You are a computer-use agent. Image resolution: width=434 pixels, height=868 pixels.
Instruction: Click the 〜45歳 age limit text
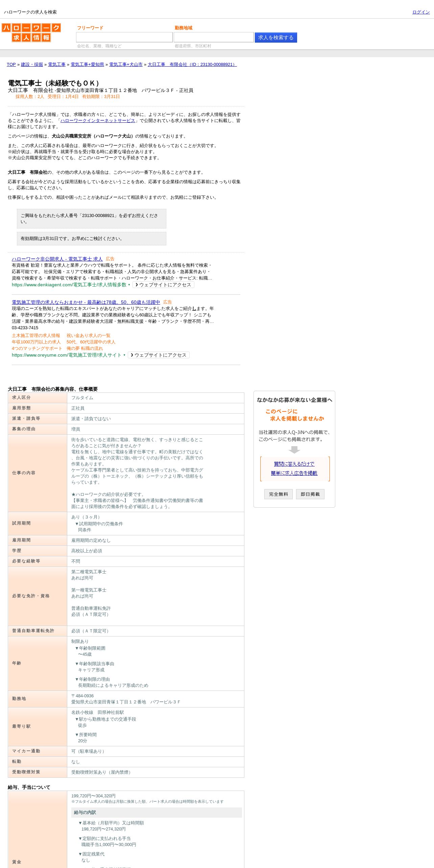coord(85,655)
